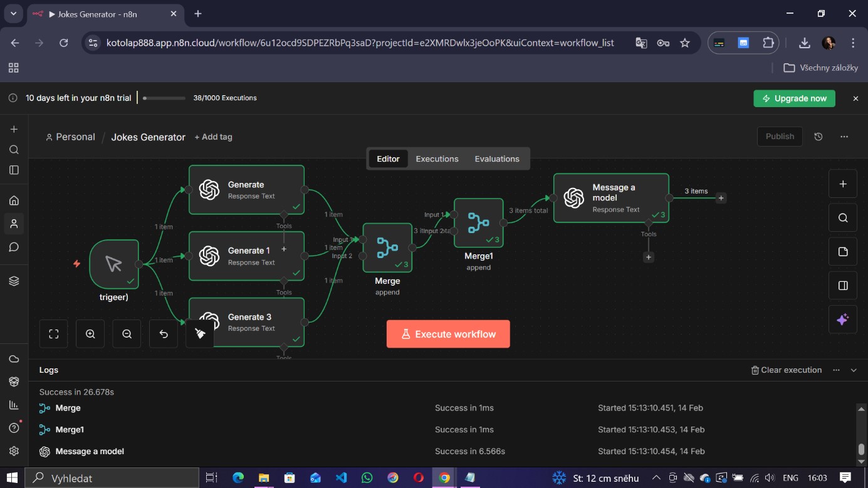Select the Merge append node

[x=387, y=247]
